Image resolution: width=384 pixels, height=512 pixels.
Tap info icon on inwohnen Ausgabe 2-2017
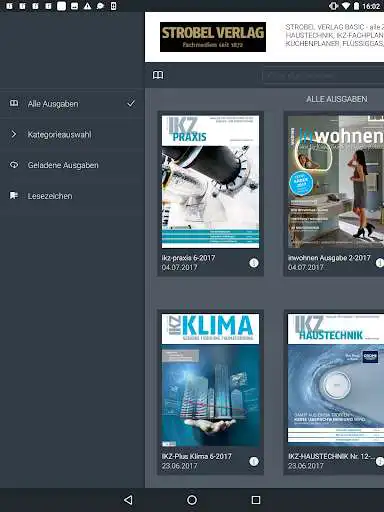pos(380,263)
